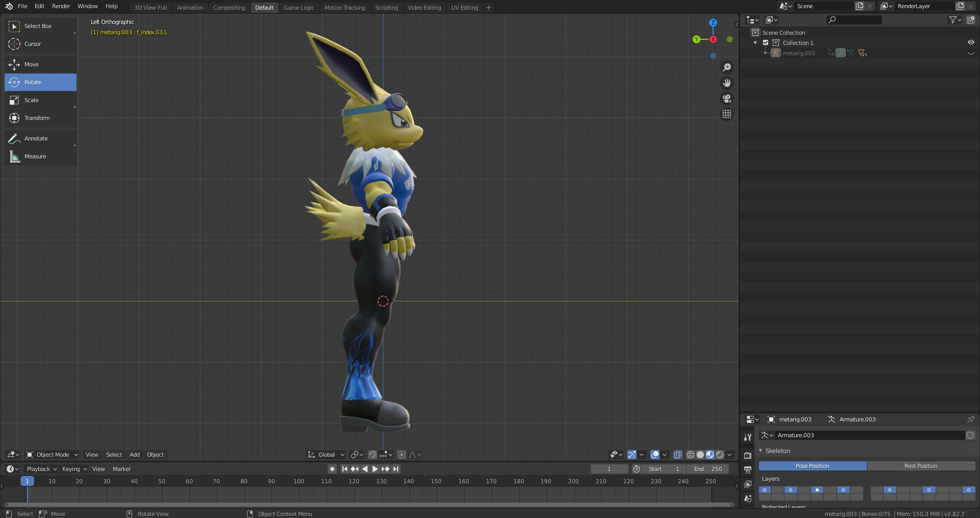Open the shading options dropdown arrow
The height and width of the screenshot is (518, 980).
[x=729, y=455]
